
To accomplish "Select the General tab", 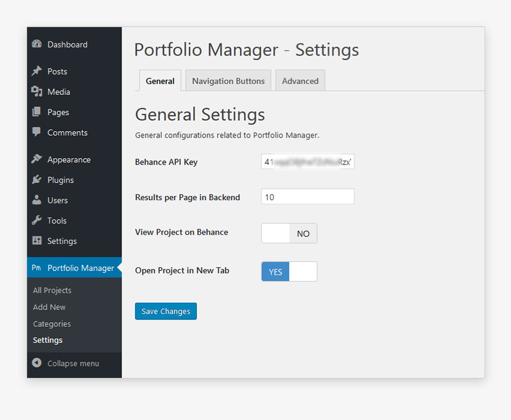I will pyautogui.click(x=160, y=81).
